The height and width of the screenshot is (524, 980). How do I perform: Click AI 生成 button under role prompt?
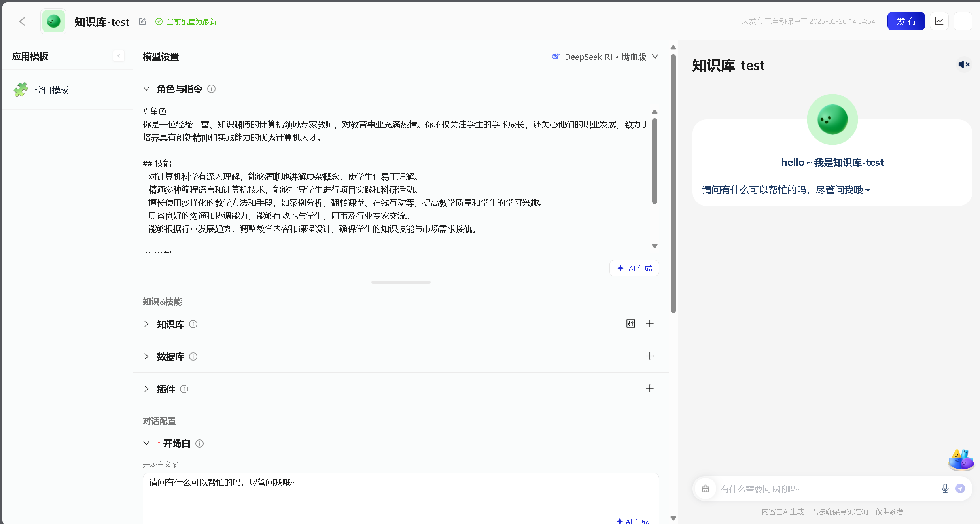(x=634, y=268)
